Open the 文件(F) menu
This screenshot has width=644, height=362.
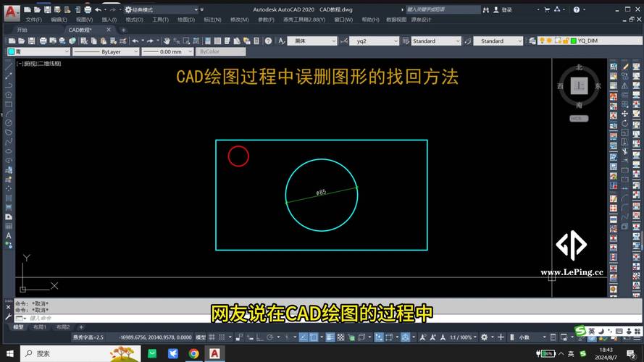click(33, 20)
